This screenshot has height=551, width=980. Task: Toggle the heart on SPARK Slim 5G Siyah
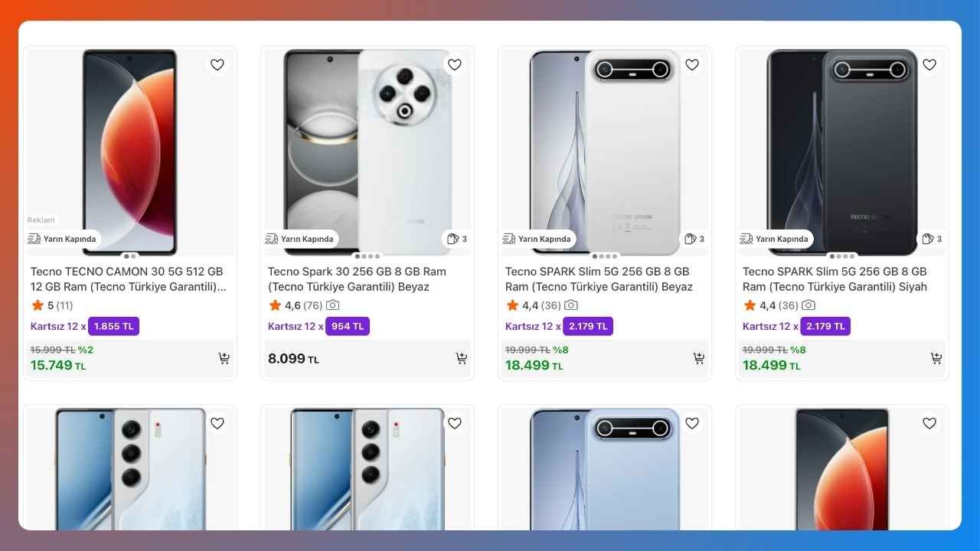929,64
